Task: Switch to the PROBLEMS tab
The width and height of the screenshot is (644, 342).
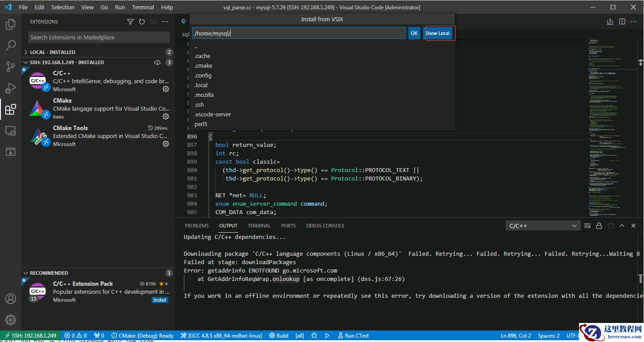Action: (x=197, y=226)
